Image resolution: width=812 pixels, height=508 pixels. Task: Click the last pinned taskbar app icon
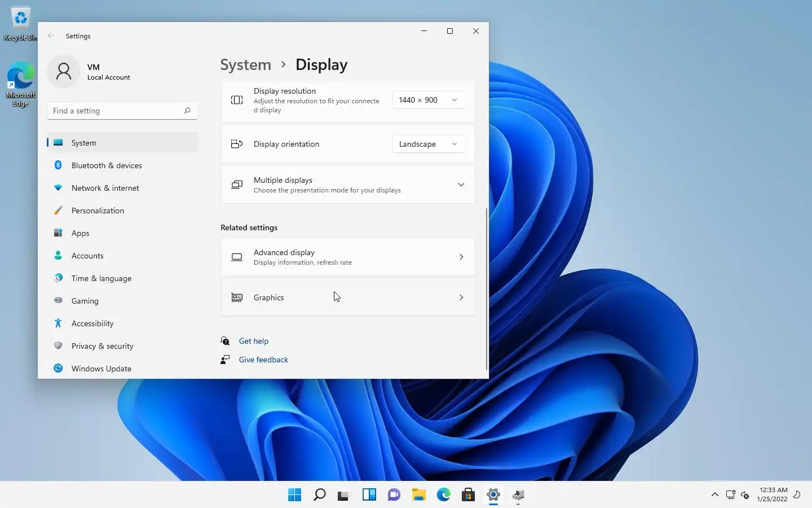click(518, 495)
